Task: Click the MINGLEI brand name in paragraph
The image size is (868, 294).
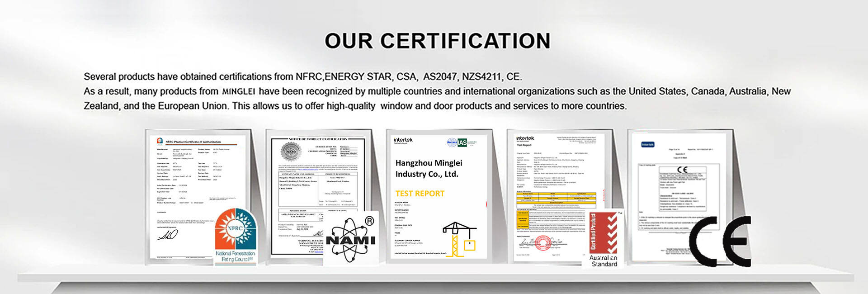Action: click(x=239, y=91)
